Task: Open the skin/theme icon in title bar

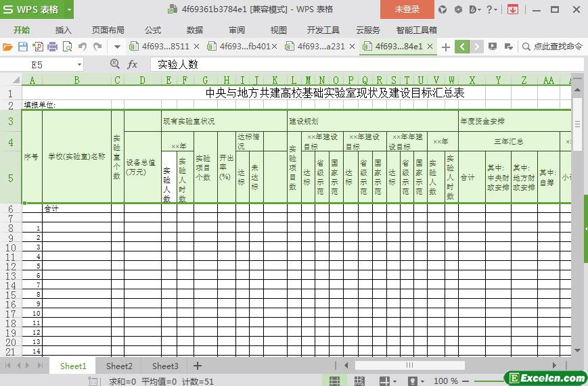Action: [443, 9]
